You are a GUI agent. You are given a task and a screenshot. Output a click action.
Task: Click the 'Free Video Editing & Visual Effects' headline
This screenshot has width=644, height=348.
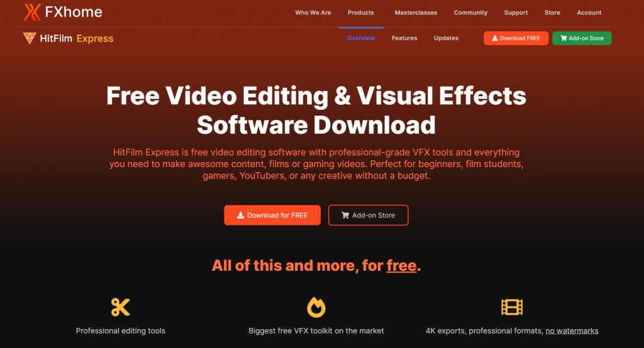316,95
